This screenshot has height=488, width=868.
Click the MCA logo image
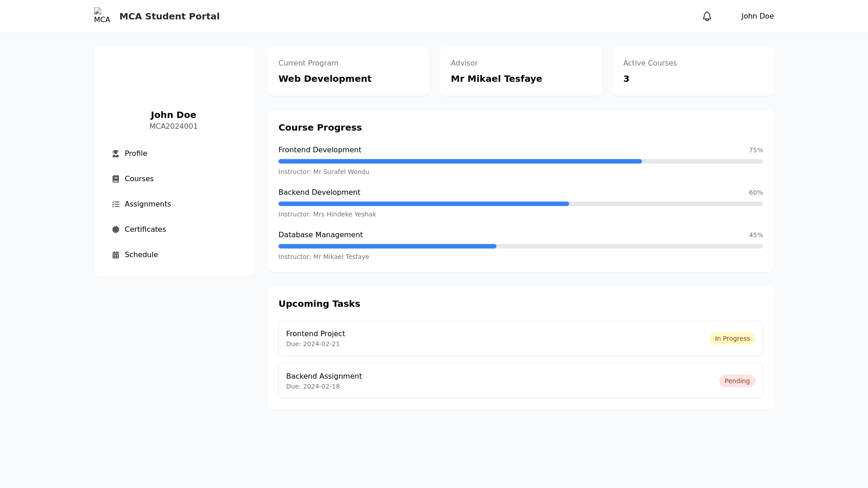point(102,16)
